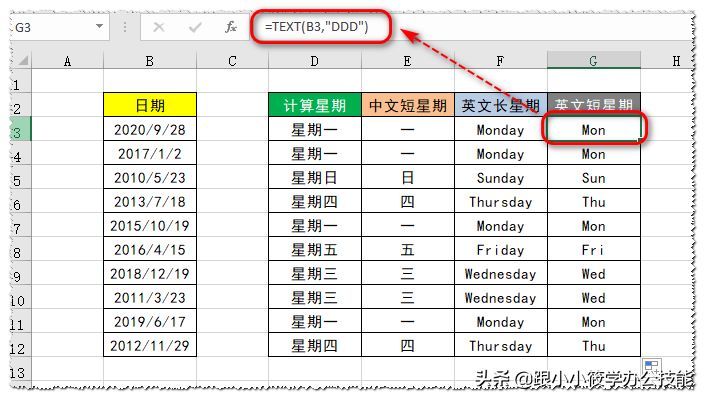Screen dimensions: 705x399
Task: Click cell 三 in row 10 column E
Action: [x=407, y=297]
